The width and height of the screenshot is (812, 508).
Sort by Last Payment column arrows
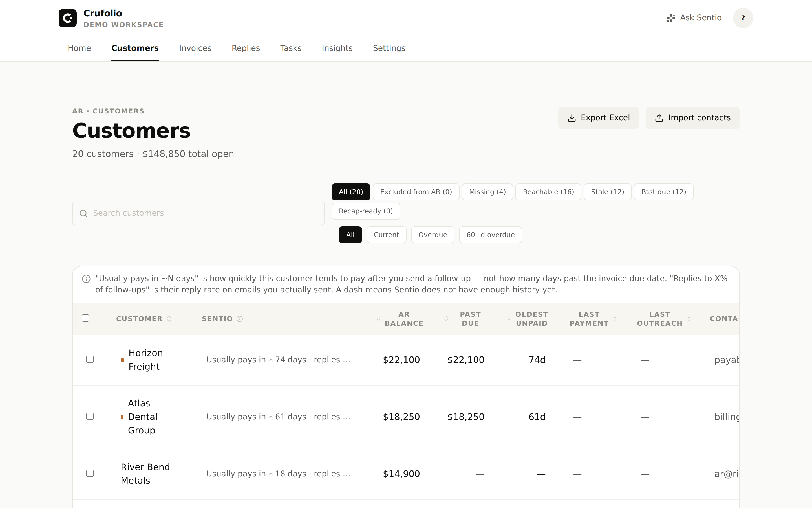tap(615, 319)
